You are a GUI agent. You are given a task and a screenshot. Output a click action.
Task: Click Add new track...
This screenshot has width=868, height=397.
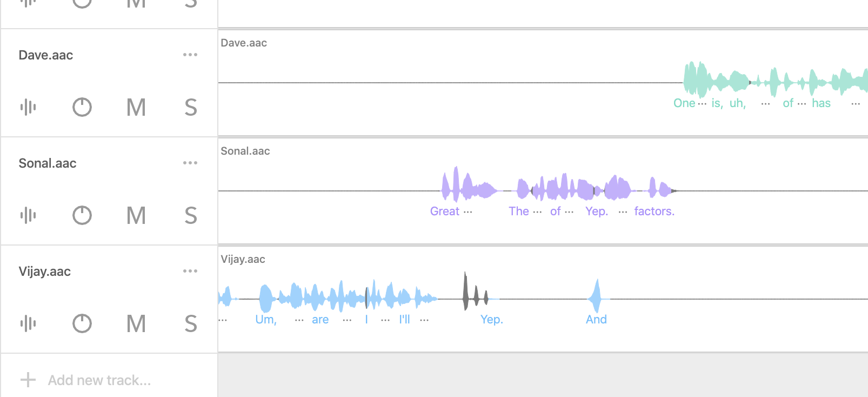pos(99,380)
